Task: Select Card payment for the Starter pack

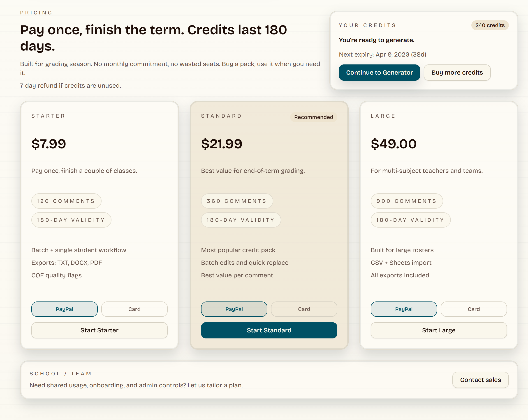Action: pos(134,309)
